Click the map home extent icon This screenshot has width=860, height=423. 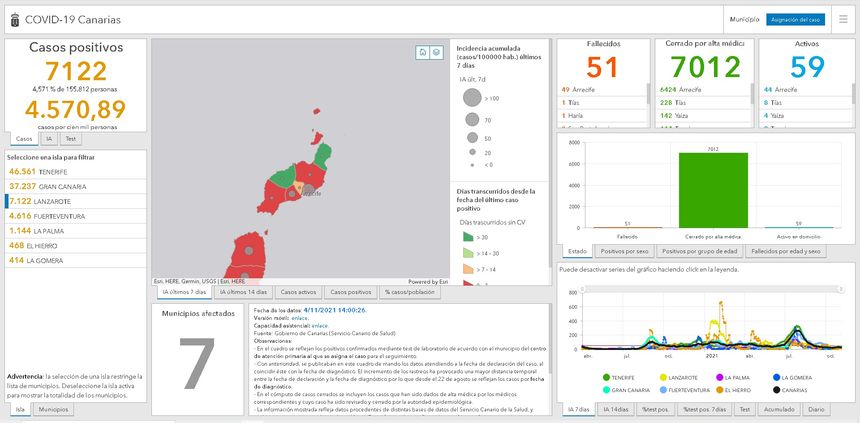click(423, 52)
